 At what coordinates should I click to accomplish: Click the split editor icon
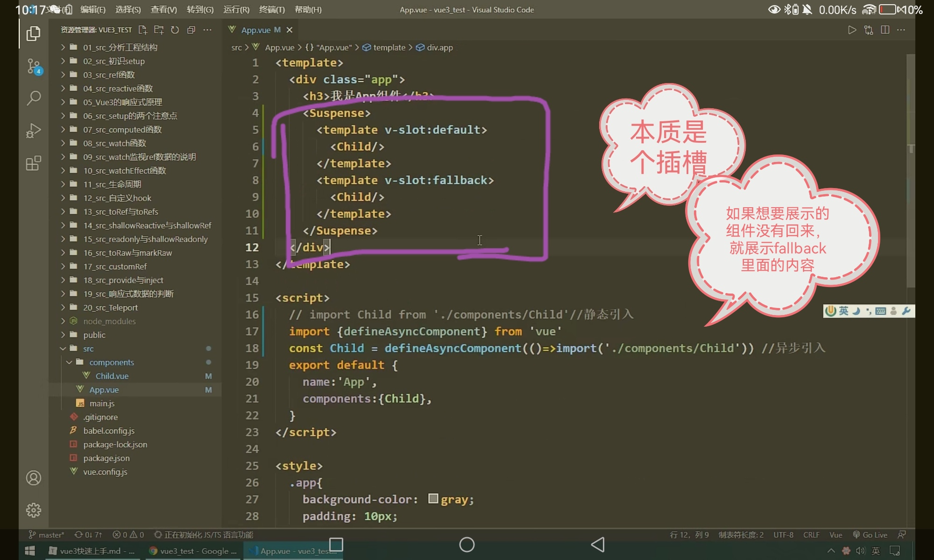884,30
